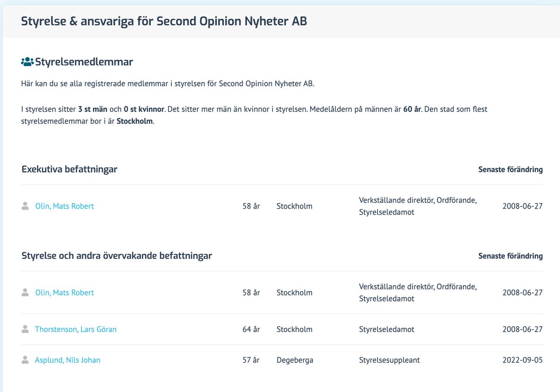Click page title Styrelse & ansvariga för Second Opinion
Screen dimensions: 560x392
pyautogui.click(x=164, y=21)
